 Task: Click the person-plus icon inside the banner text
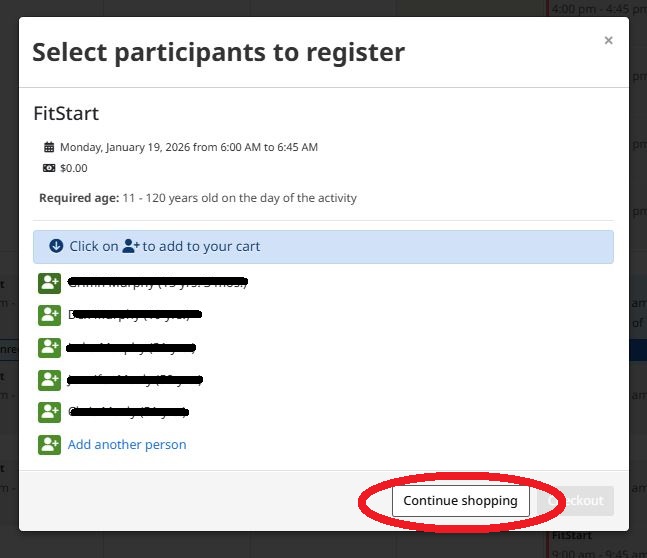(131, 246)
